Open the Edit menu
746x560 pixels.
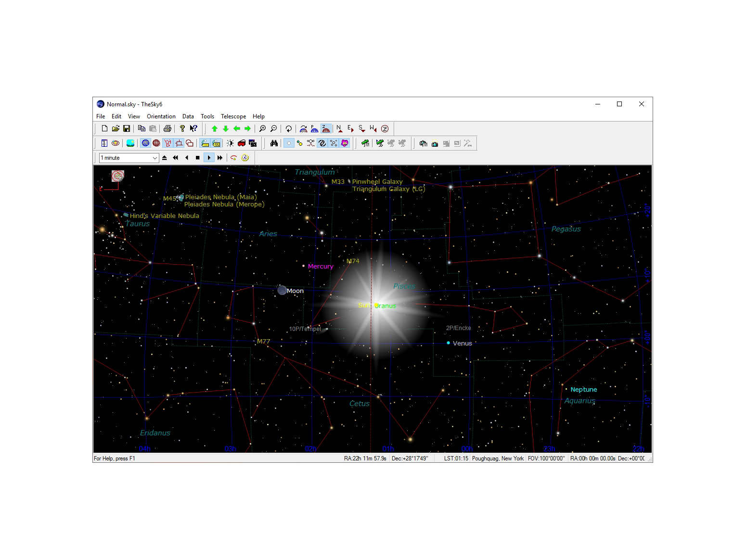[116, 116]
